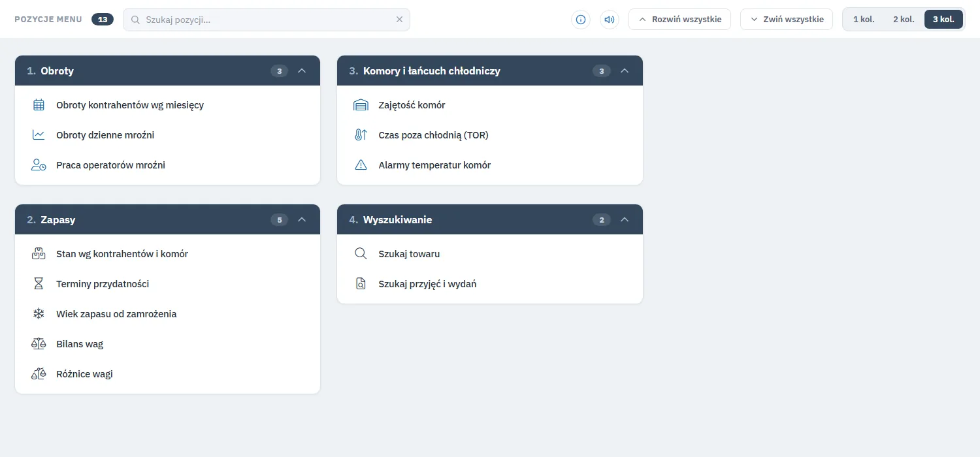
Task: Switch layout to 2 kol.
Action: (x=904, y=20)
